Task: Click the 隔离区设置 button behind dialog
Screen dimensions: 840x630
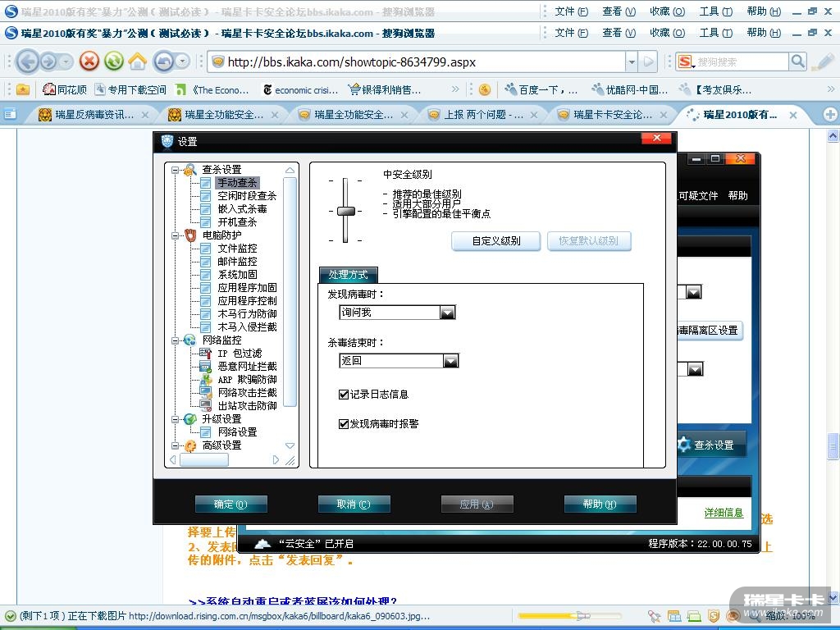Action: click(x=710, y=330)
